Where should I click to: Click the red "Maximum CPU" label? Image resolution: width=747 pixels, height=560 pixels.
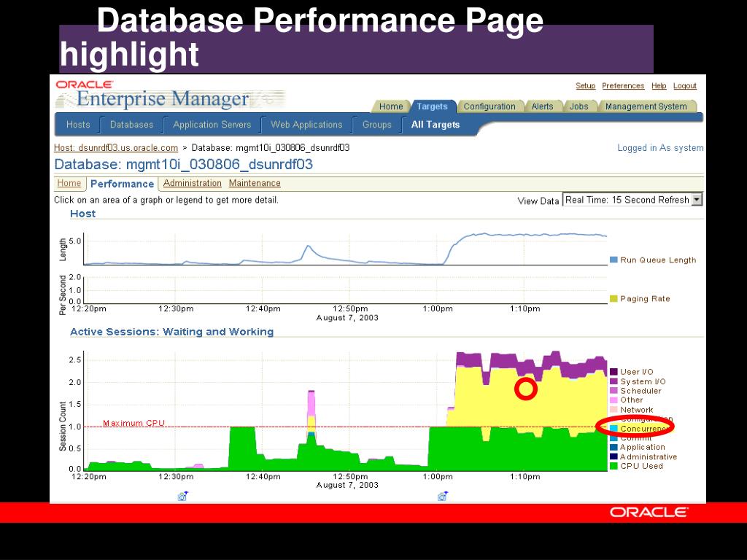click(x=134, y=423)
